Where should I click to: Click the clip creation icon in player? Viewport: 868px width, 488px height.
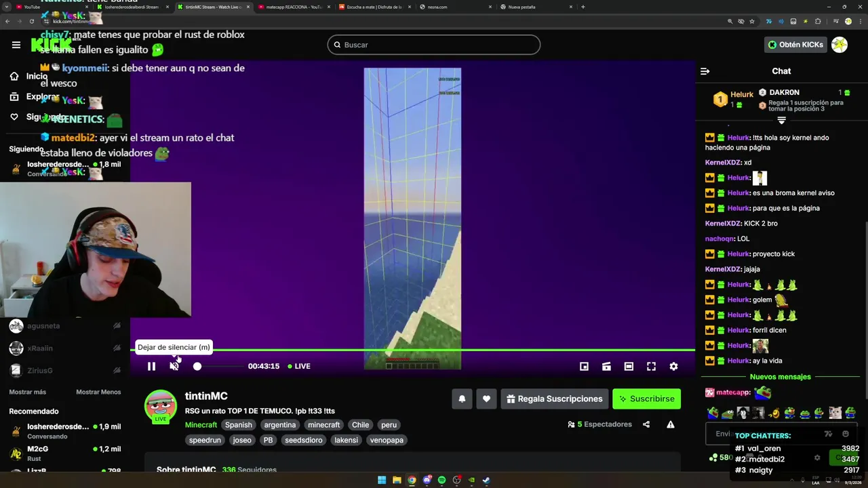pyautogui.click(x=606, y=366)
